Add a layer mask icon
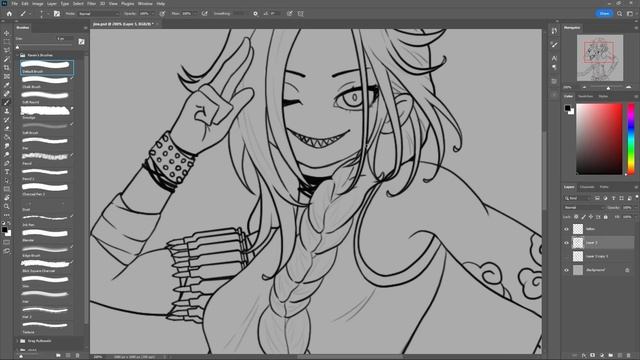Viewport: 640px width, 360px height. [x=593, y=356]
